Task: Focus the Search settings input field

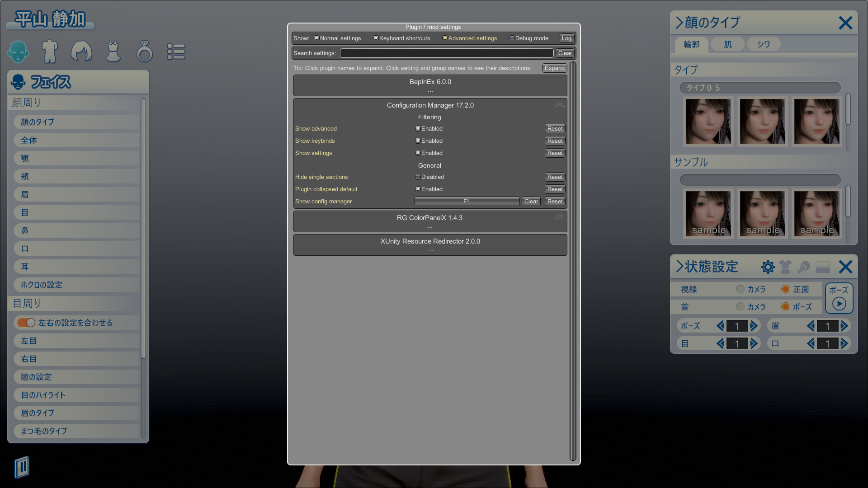Action: 447,53
